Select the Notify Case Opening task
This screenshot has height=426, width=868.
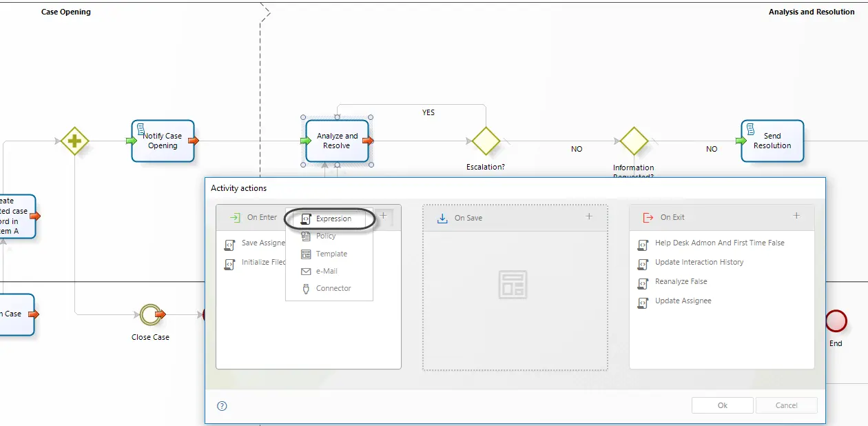click(x=163, y=141)
